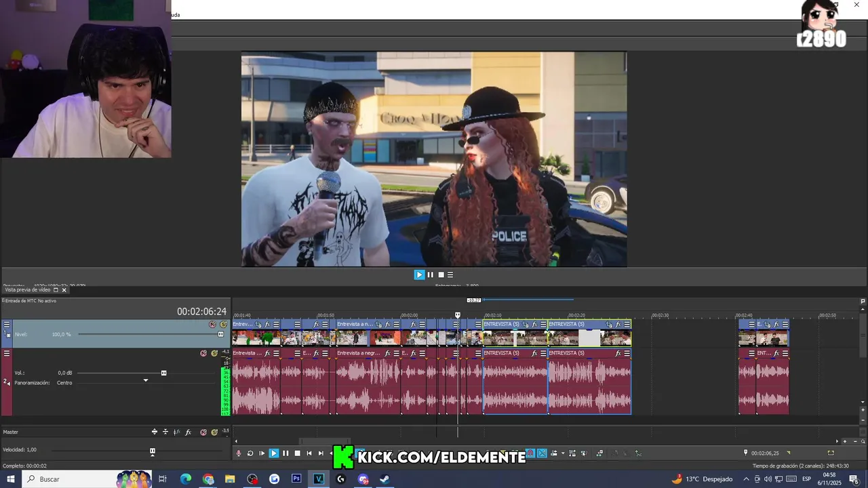The height and width of the screenshot is (488, 868).
Task: Open Pan/Crop on leftmost 'Entrev...' video clip
Action: (258, 324)
